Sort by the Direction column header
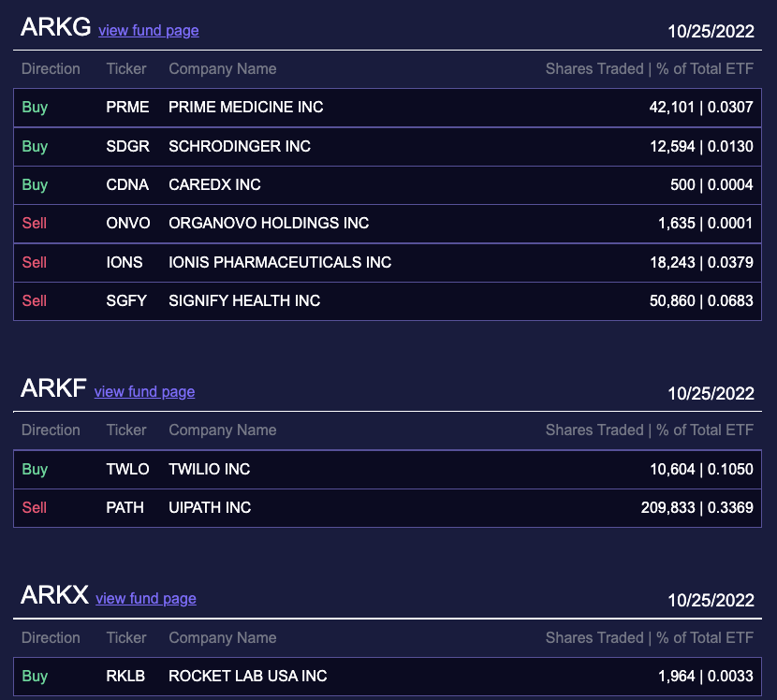The width and height of the screenshot is (777, 700). (x=51, y=68)
